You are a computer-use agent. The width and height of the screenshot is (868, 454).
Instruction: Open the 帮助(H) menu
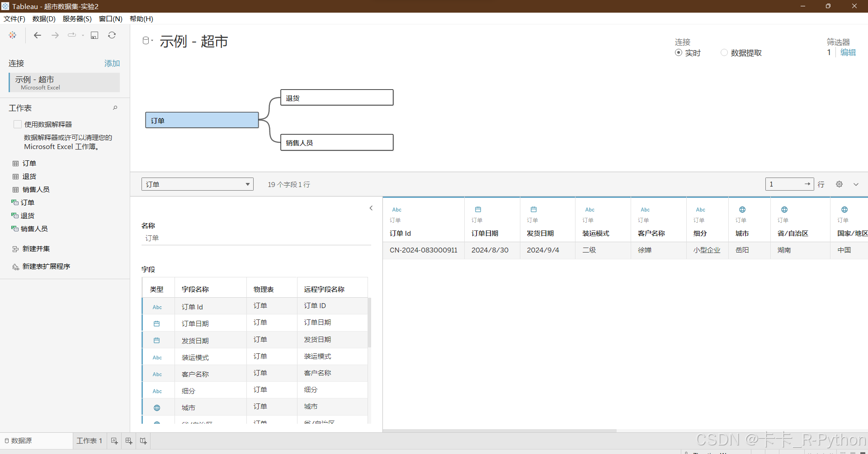(x=142, y=19)
